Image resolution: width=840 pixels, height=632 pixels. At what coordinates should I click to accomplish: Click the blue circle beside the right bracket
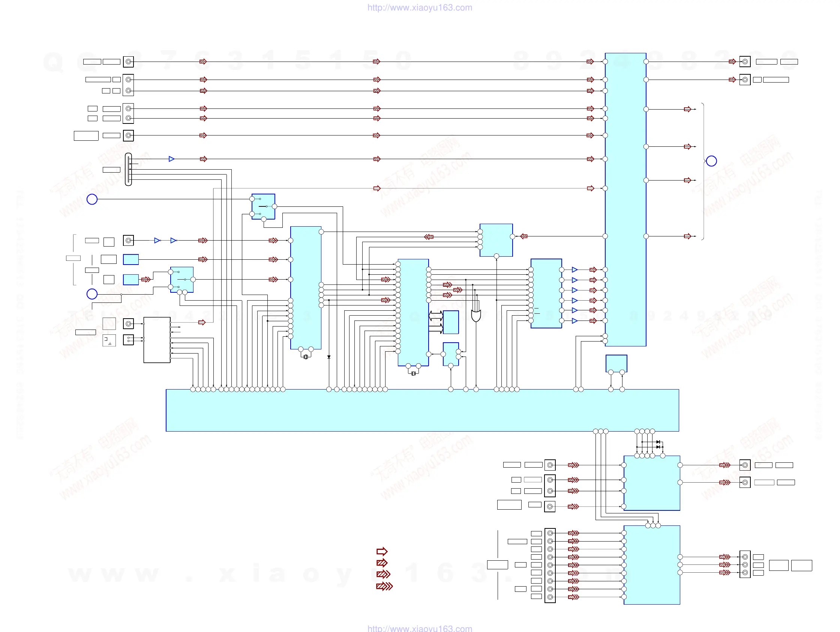711,161
